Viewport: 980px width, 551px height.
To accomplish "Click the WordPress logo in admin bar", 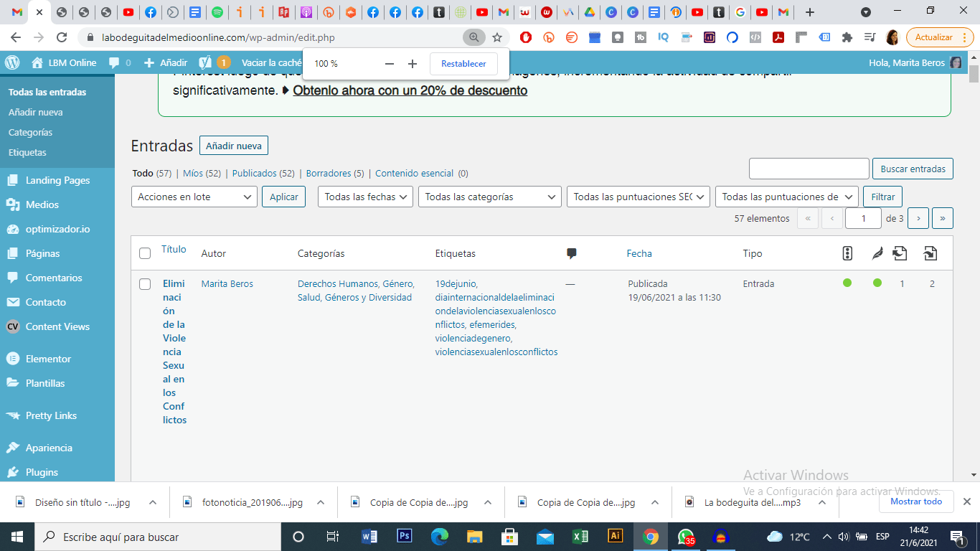I will (12, 62).
